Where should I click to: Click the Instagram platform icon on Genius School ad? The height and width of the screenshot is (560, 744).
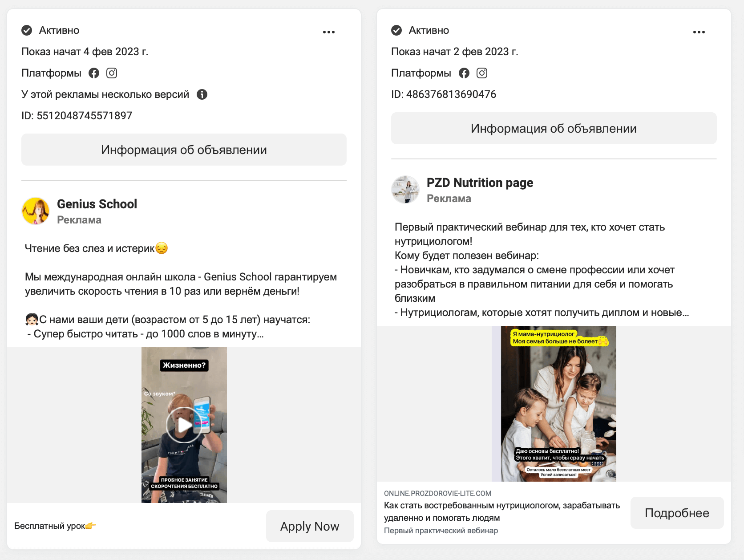pos(111,73)
